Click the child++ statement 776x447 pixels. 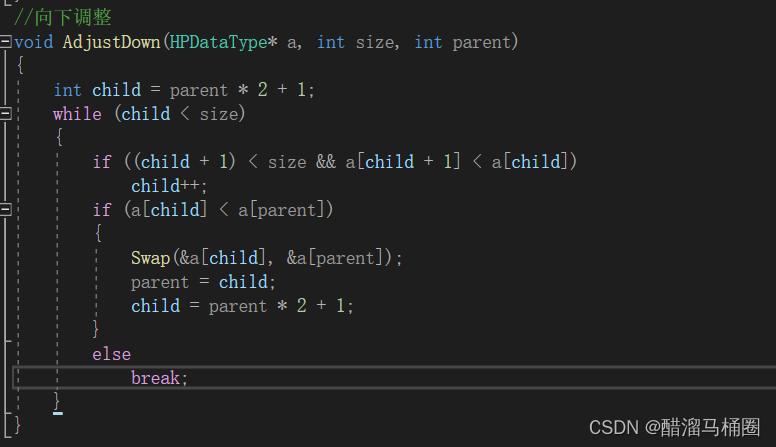pyautogui.click(x=169, y=186)
